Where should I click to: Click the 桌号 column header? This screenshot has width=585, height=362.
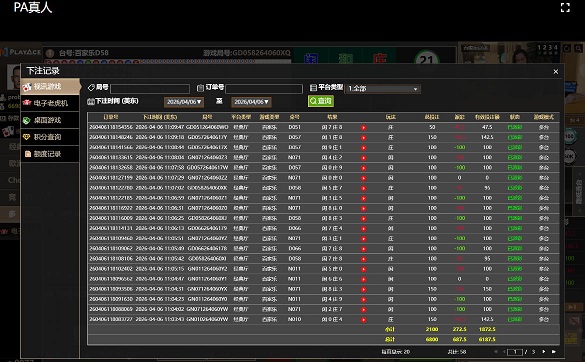(294, 117)
